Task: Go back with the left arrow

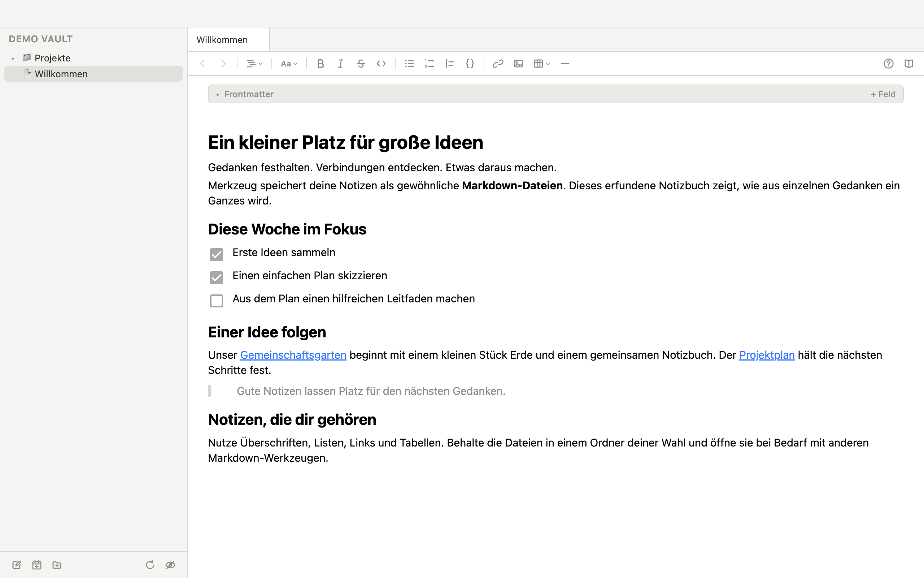Action: pyautogui.click(x=203, y=64)
